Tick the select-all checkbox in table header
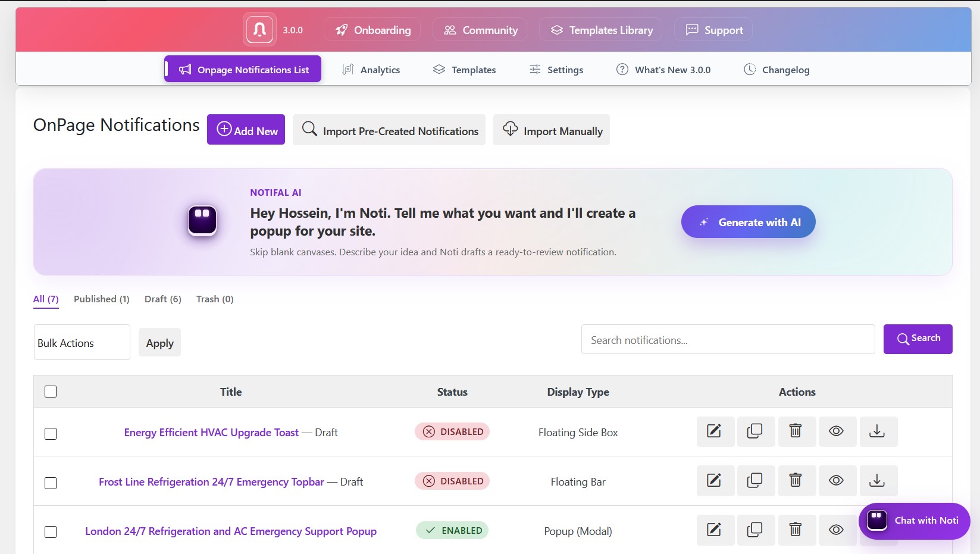Screen dimensions: 980x554 click(51, 392)
